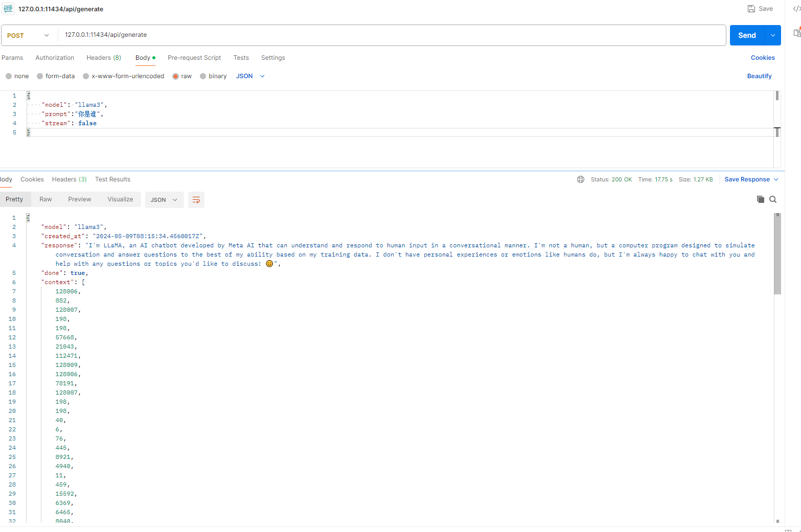
Task: Click the "done": true response line
Action: [65, 273]
